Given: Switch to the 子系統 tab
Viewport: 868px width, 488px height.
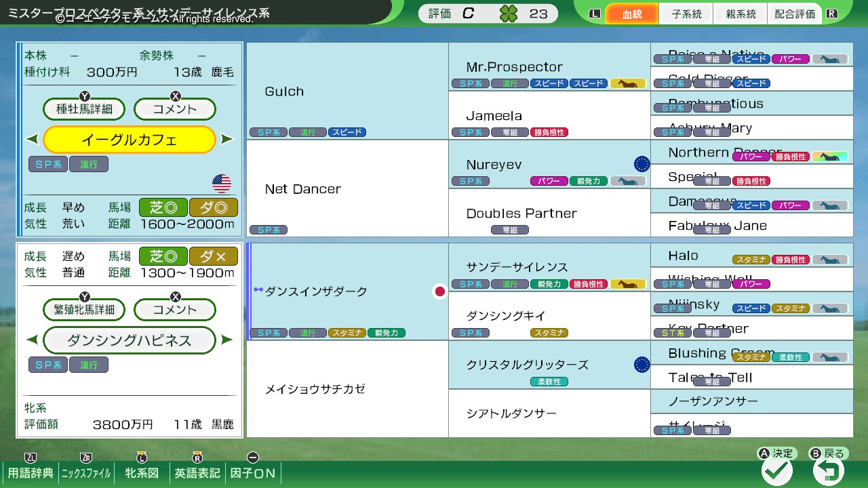Looking at the screenshot, I should click(x=686, y=14).
